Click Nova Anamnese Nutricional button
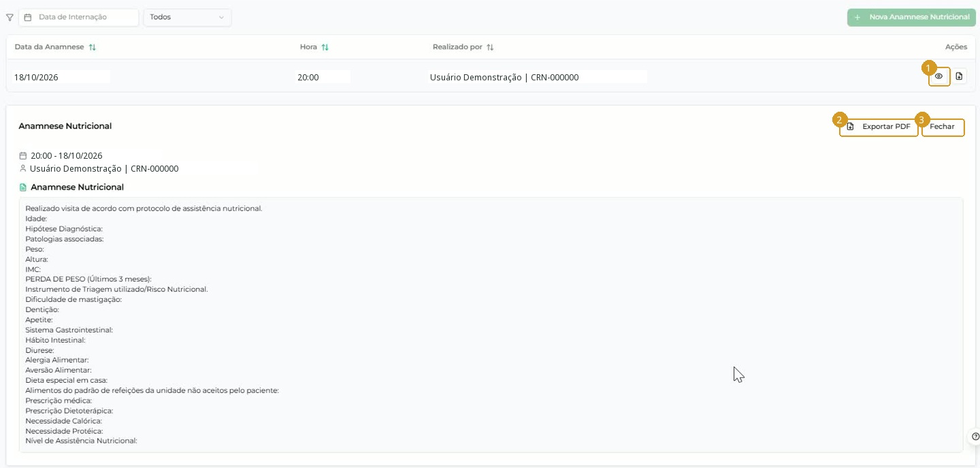This screenshot has height=468, width=980. (x=911, y=17)
